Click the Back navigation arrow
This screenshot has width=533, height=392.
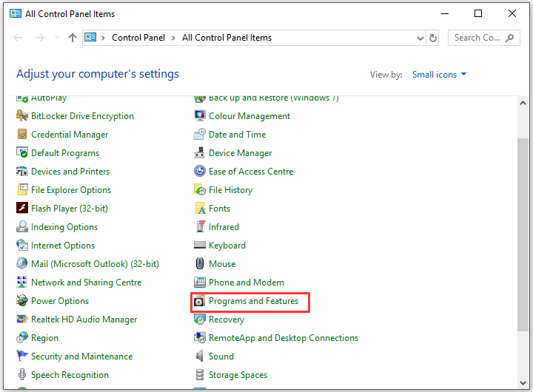pyautogui.click(x=18, y=38)
